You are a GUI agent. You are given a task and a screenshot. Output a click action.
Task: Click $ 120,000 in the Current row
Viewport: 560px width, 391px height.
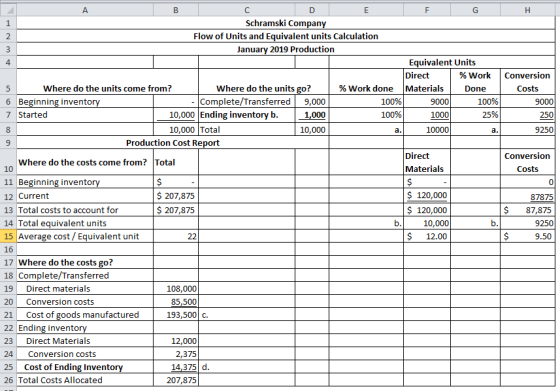click(427, 196)
